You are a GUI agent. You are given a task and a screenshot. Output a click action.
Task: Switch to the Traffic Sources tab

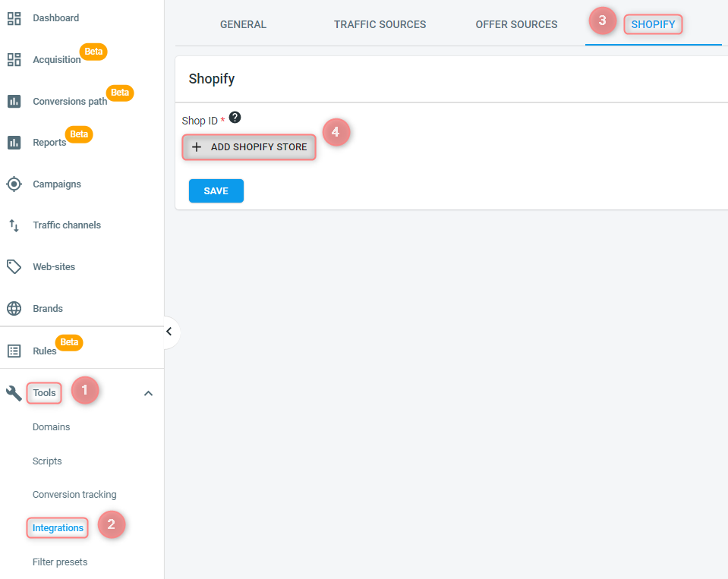380,24
